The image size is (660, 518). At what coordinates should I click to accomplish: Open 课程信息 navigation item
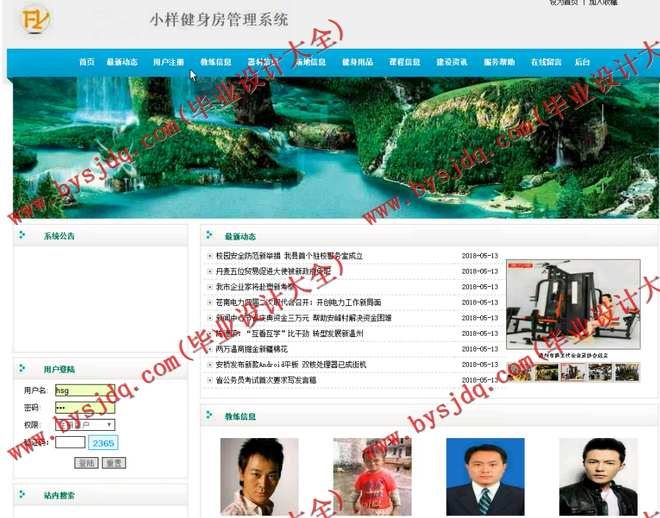[405, 62]
